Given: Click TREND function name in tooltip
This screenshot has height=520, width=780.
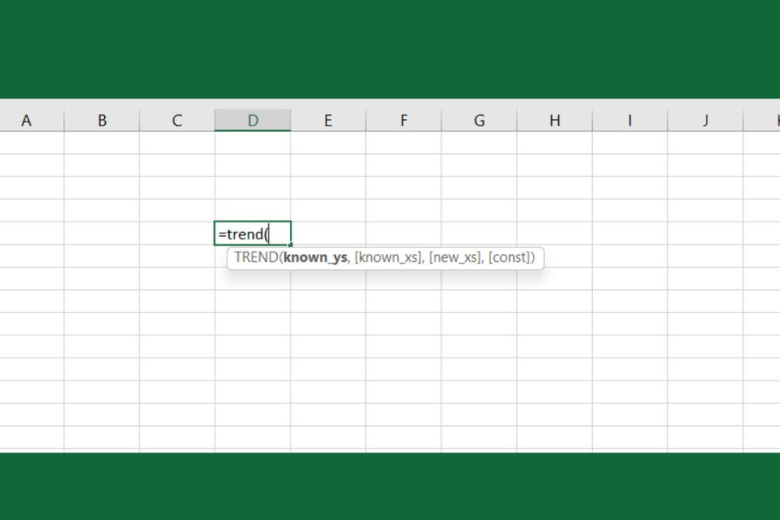Looking at the screenshot, I should pyautogui.click(x=255, y=257).
